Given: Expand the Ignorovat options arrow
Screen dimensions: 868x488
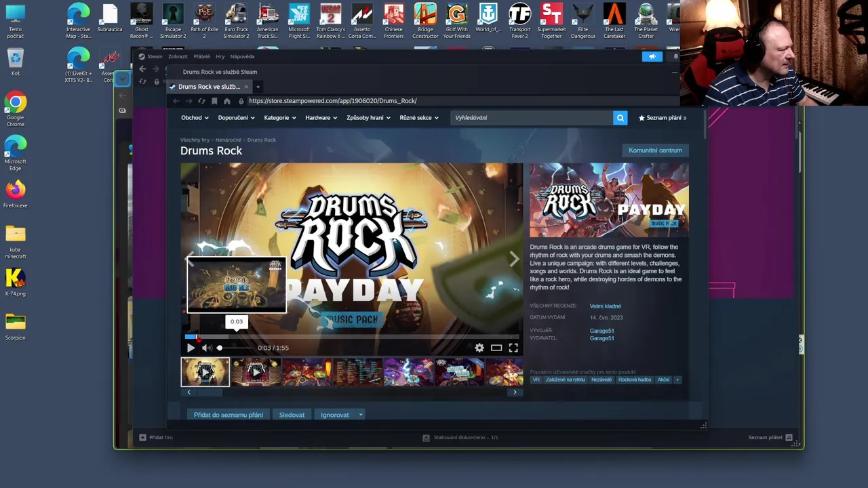Looking at the screenshot, I should (x=361, y=415).
